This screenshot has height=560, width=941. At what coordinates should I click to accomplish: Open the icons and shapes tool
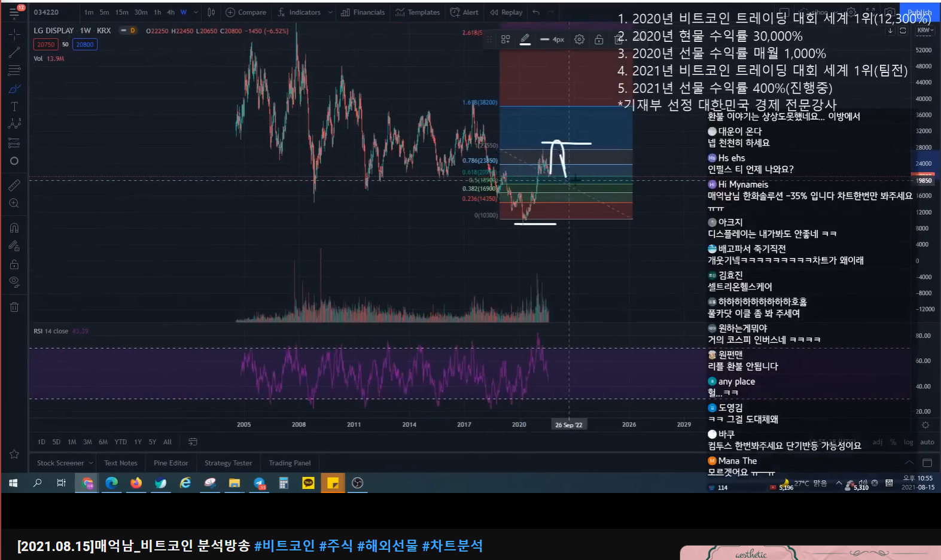point(14,161)
